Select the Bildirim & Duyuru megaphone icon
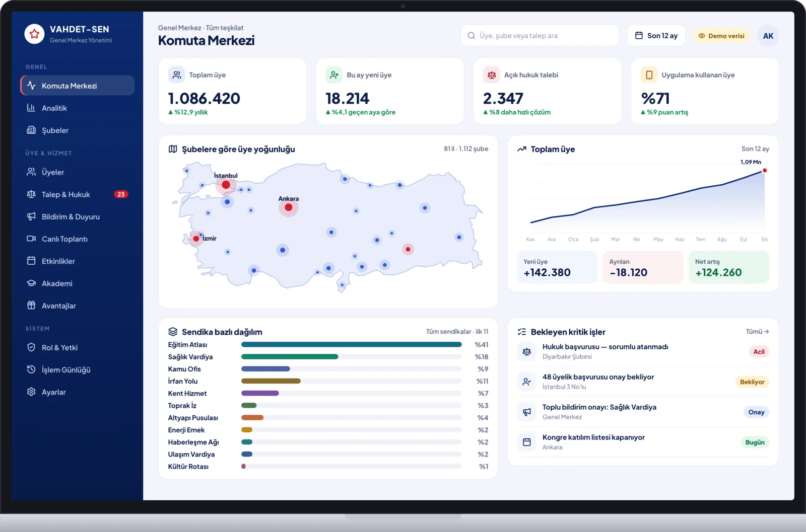The width and height of the screenshot is (806, 532). pos(31,216)
